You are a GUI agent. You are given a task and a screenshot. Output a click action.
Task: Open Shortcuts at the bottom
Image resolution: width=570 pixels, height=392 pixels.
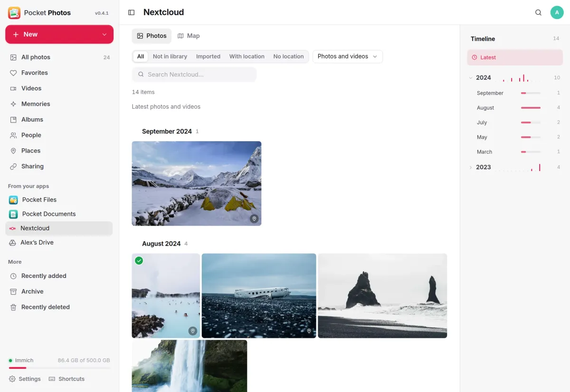66,379
